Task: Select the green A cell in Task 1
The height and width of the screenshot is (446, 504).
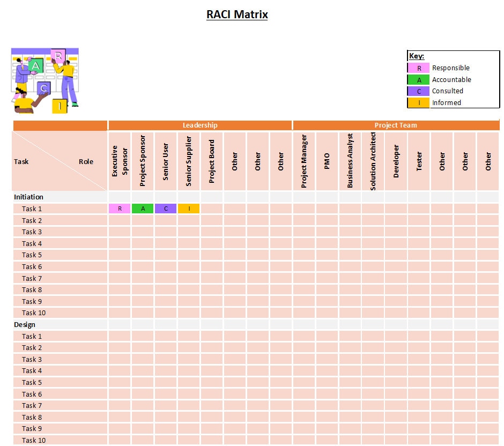Action: (x=142, y=209)
